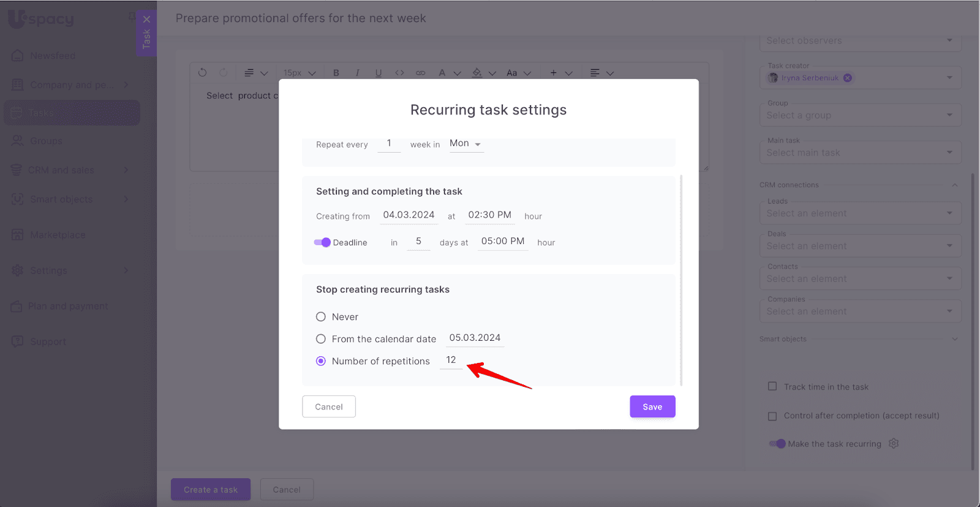Insert a hyperlink with the link icon
Image resolution: width=980 pixels, height=507 pixels.
point(420,73)
